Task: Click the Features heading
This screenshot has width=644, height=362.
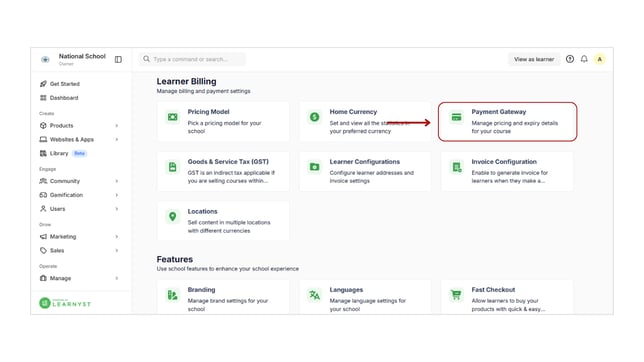Action: click(x=175, y=259)
